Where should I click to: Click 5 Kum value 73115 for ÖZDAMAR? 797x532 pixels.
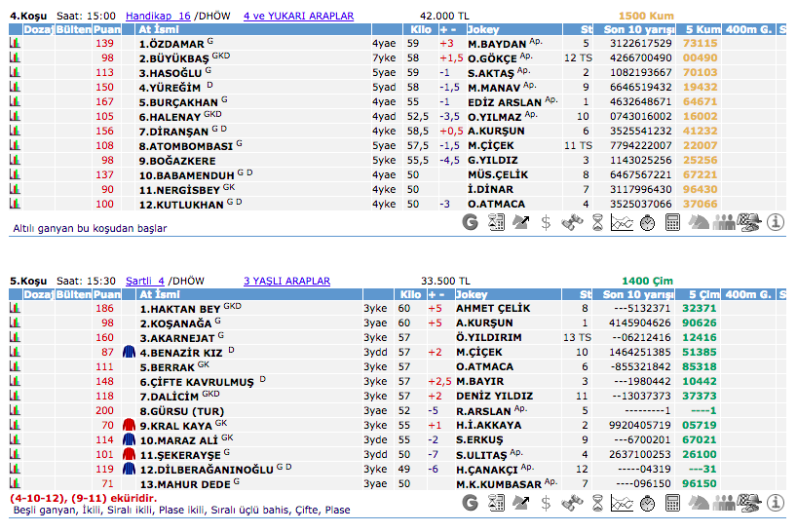coord(701,44)
